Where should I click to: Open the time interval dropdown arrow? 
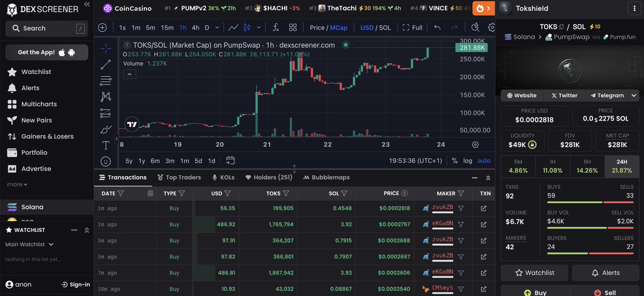[217, 27]
